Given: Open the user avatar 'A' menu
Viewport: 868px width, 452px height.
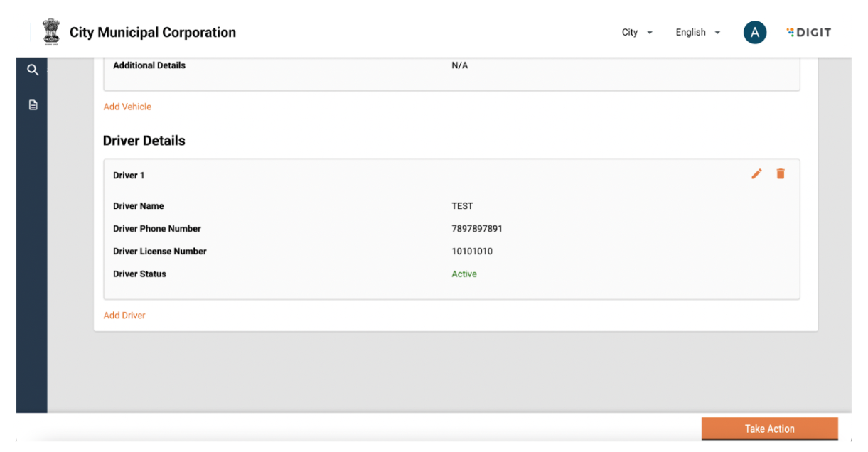Looking at the screenshot, I should click(755, 32).
